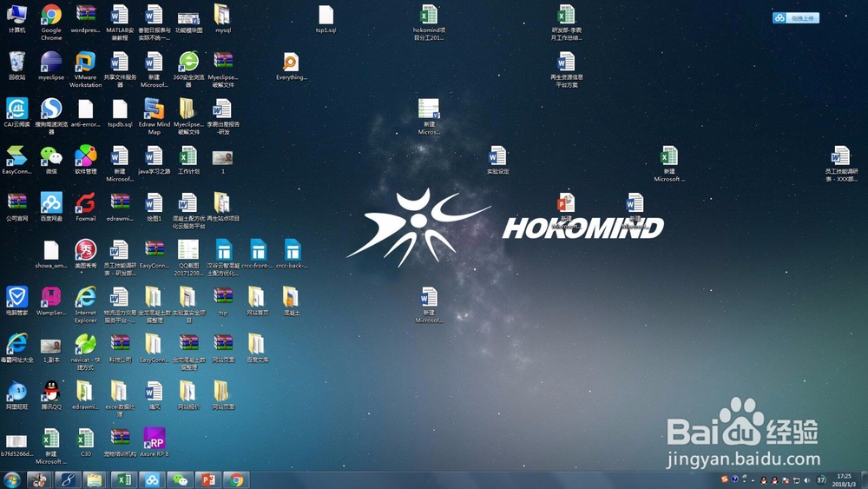Open PowerPoint from the taskbar
Screen dimensions: 868x489
tap(208, 479)
